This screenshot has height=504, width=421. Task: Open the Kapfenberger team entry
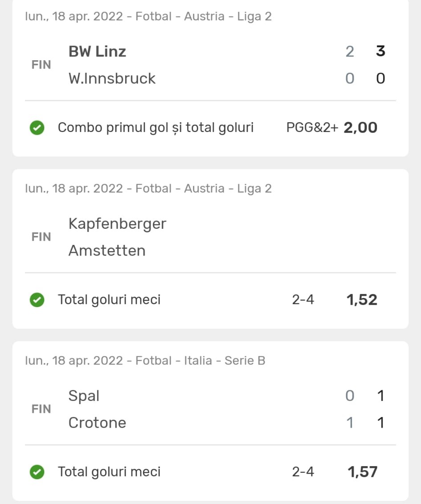click(117, 223)
